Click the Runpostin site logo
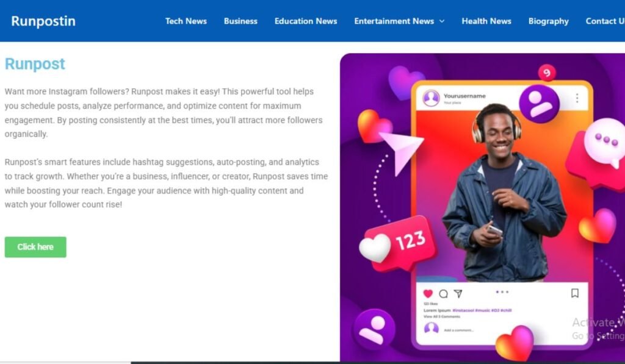This screenshot has height=364, width=625. coord(43,21)
